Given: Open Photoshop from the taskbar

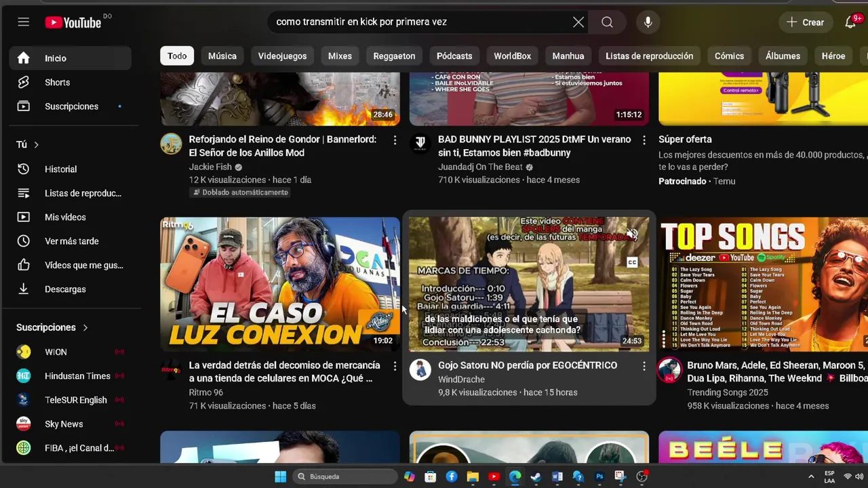Looking at the screenshot, I should 599,476.
